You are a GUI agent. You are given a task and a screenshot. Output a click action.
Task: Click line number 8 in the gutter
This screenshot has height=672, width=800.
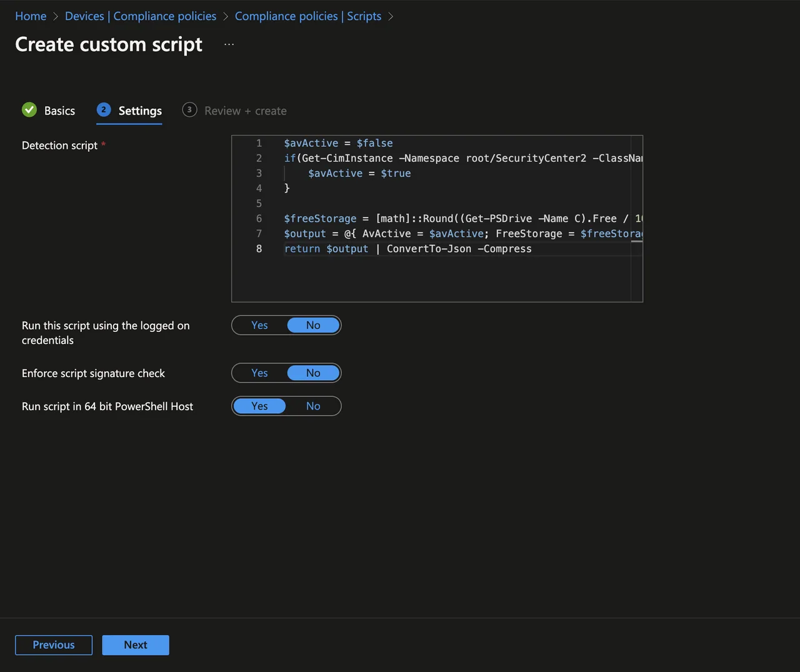pyautogui.click(x=259, y=249)
